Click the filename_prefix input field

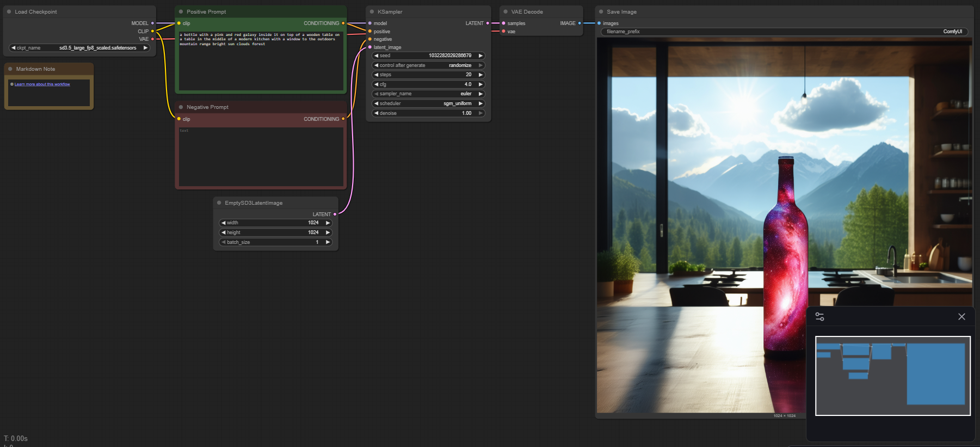[x=784, y=32]
